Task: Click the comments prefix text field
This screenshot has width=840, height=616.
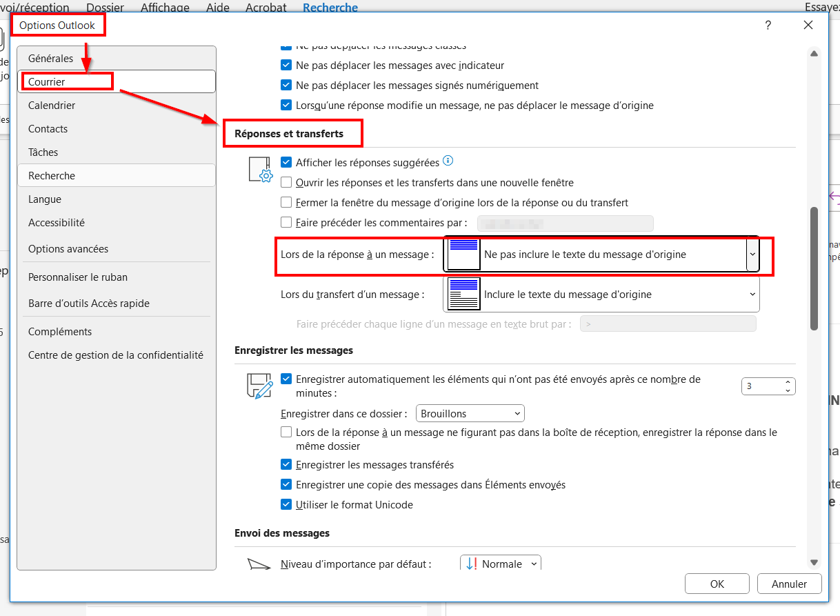Action: tap(565, 223)
